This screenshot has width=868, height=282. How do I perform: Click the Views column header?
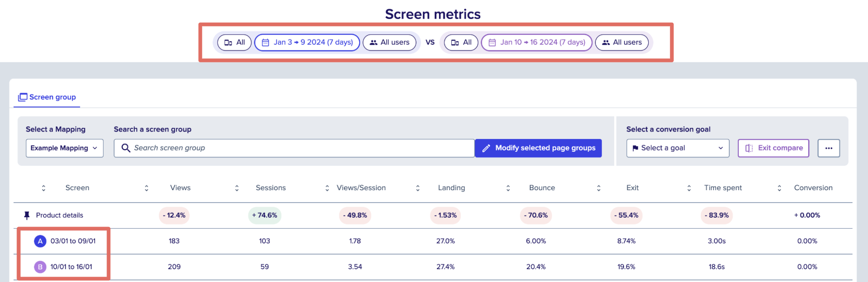point(180,188)
